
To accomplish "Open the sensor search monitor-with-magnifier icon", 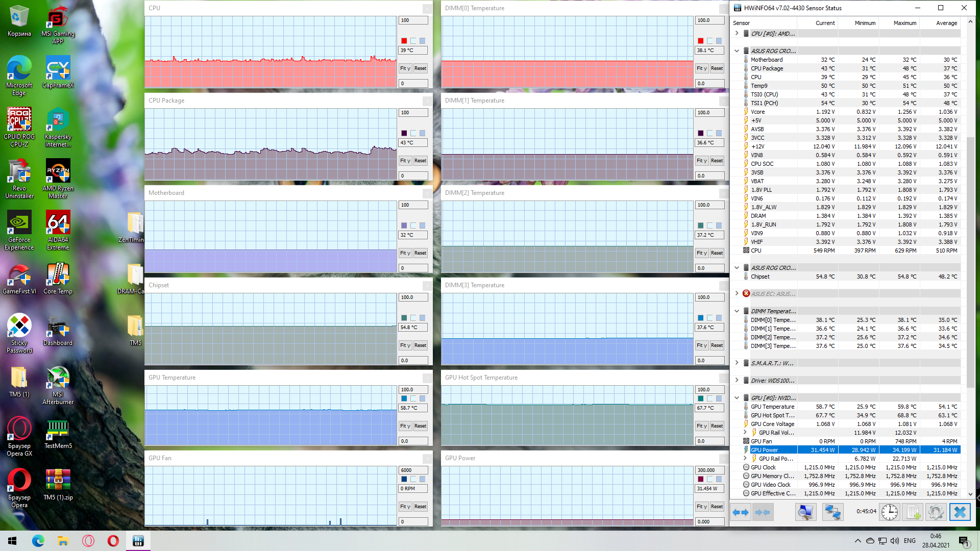I will 806,512.
